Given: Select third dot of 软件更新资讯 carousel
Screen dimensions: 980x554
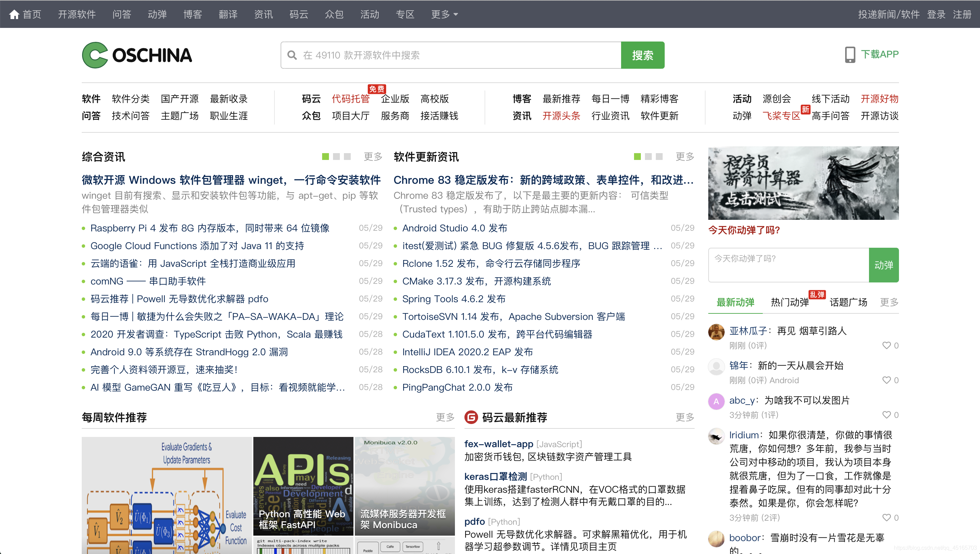Looking at the screenshot, I should (660, 157).
